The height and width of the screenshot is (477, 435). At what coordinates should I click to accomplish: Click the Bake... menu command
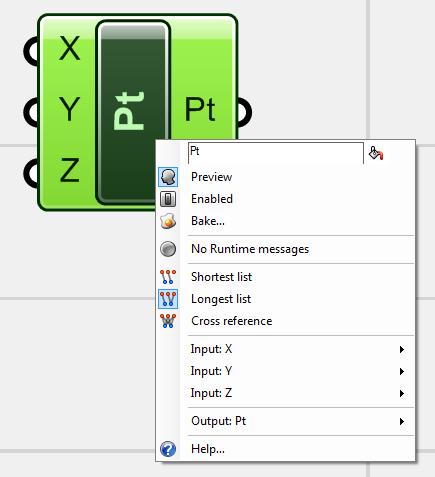coord(208,221)
